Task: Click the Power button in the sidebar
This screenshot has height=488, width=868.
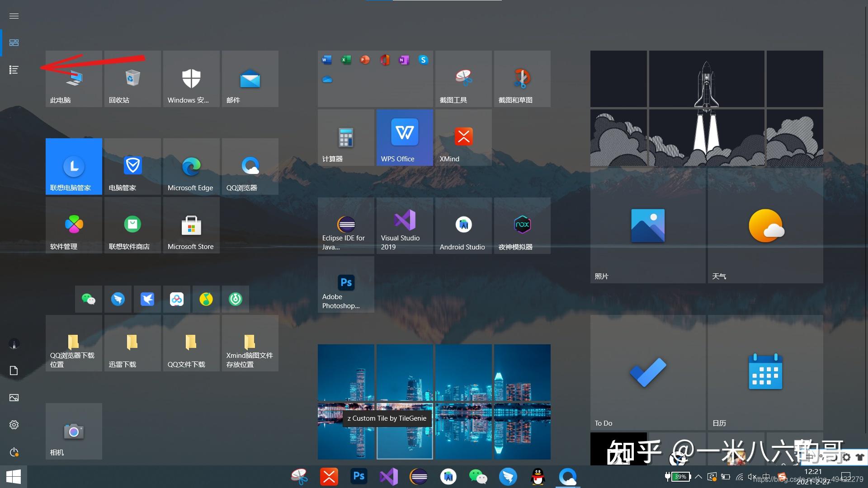Action: pos(14,452)
